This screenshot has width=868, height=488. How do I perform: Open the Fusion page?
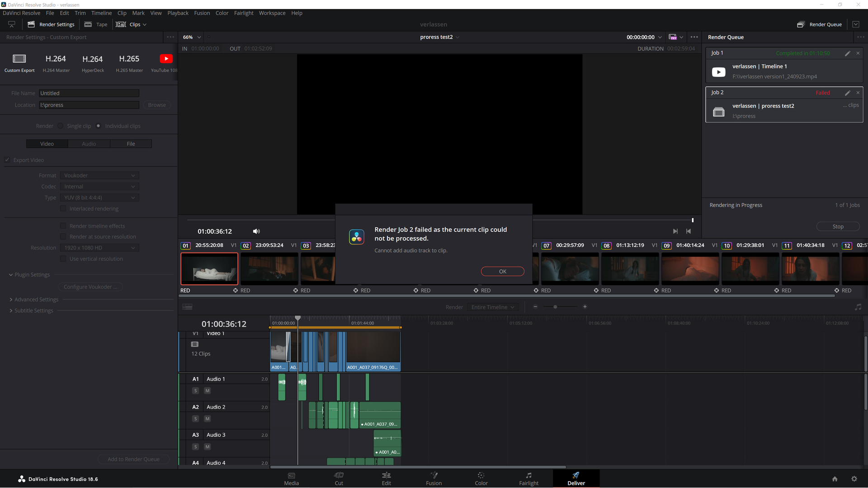click(x=434, y=479)
